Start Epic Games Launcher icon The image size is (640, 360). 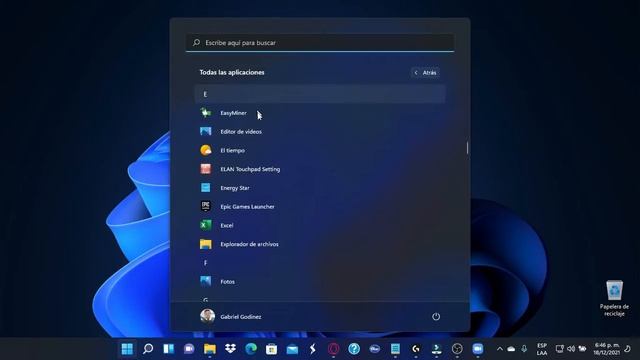[206, 207]
